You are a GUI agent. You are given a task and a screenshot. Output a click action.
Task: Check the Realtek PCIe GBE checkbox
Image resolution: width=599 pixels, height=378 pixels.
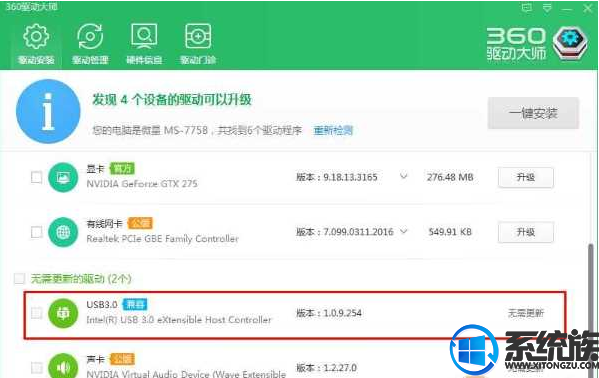(x=37, y=232)
